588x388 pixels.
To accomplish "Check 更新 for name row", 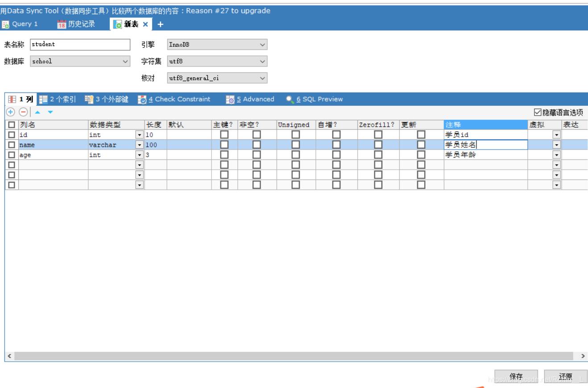I will click(421, 145).
